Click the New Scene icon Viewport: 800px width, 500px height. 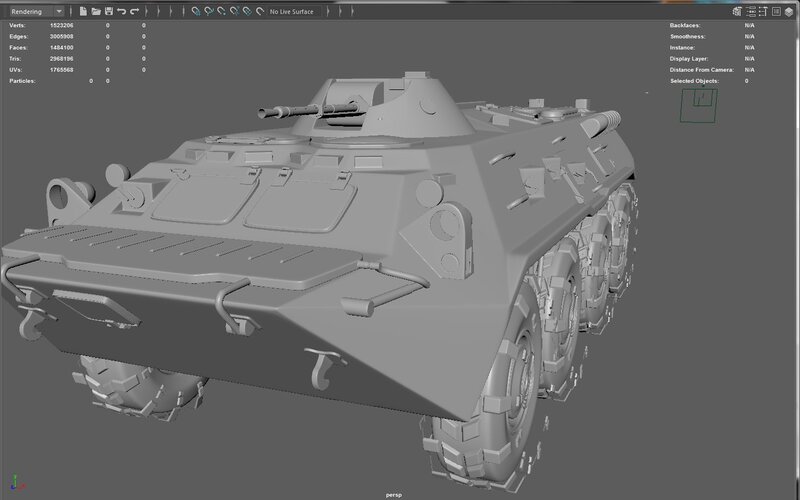(82, 11)
